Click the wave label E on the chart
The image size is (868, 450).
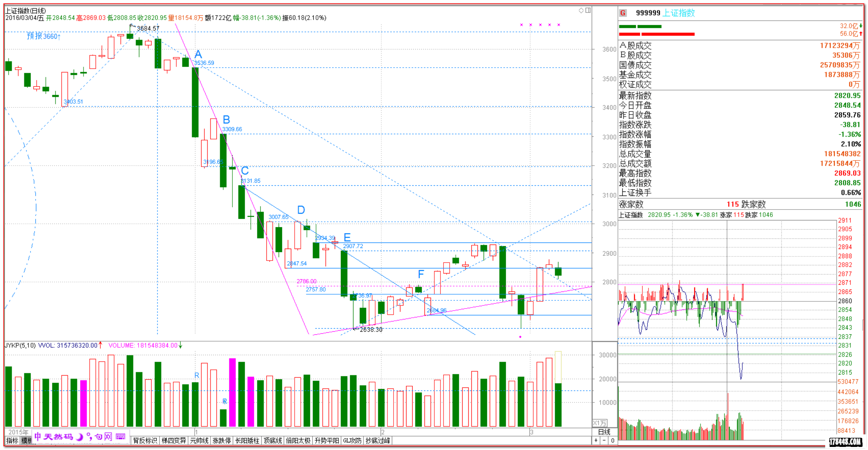tap(347, 237)
